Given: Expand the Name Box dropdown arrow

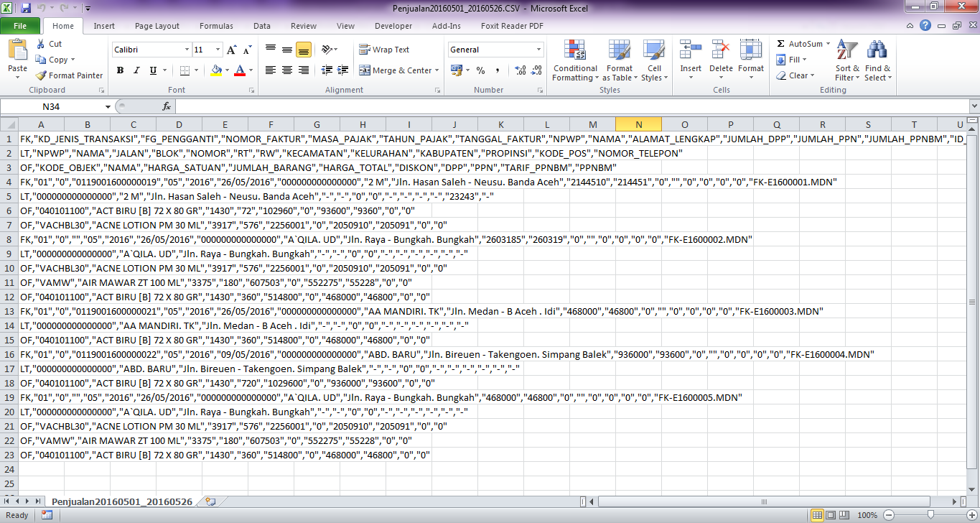Looking at the screenshot, I should 108,106.
